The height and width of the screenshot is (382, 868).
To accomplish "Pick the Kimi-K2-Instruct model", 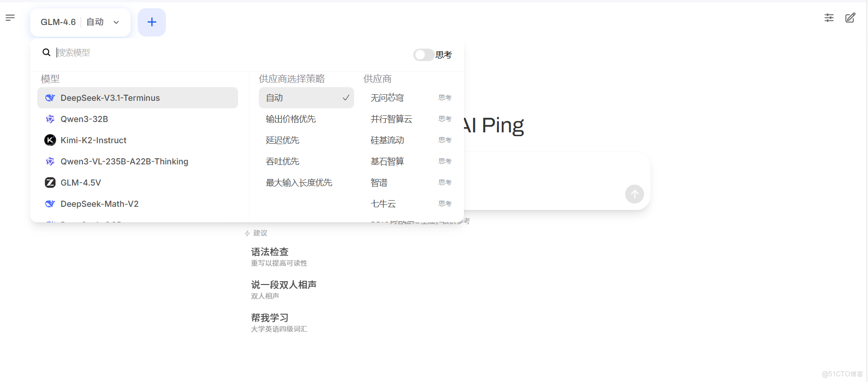I will [138, 140].
